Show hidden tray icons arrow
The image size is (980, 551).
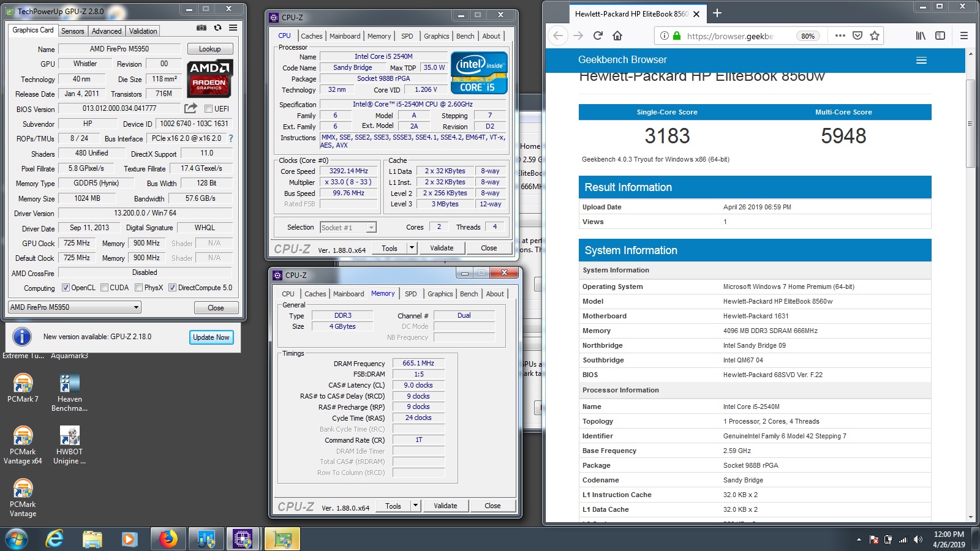click(859, 539)
